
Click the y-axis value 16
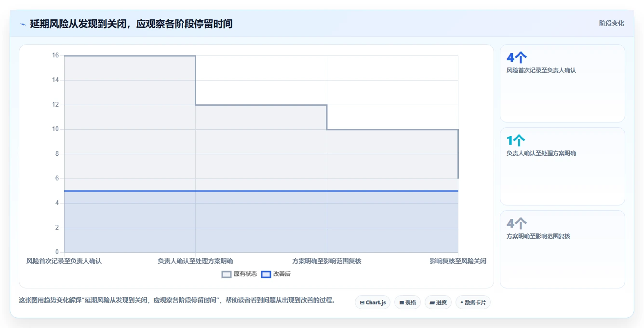click(55, 55)
